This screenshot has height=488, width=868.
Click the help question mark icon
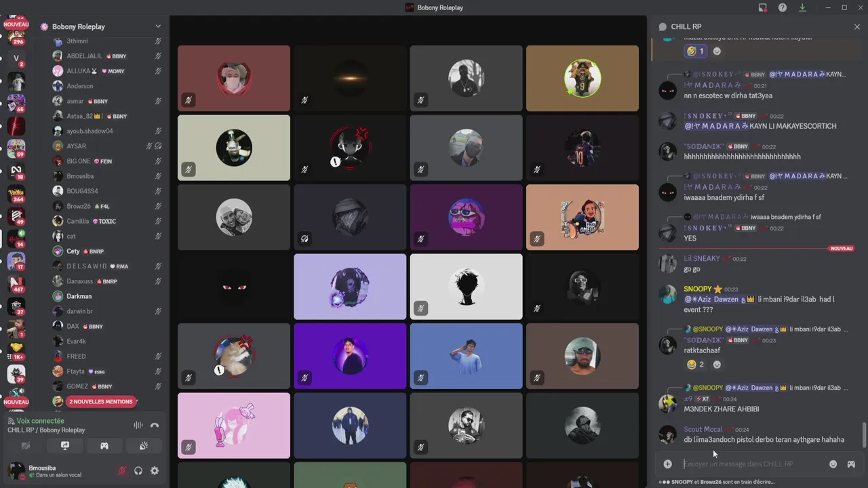tap(783, 7)
